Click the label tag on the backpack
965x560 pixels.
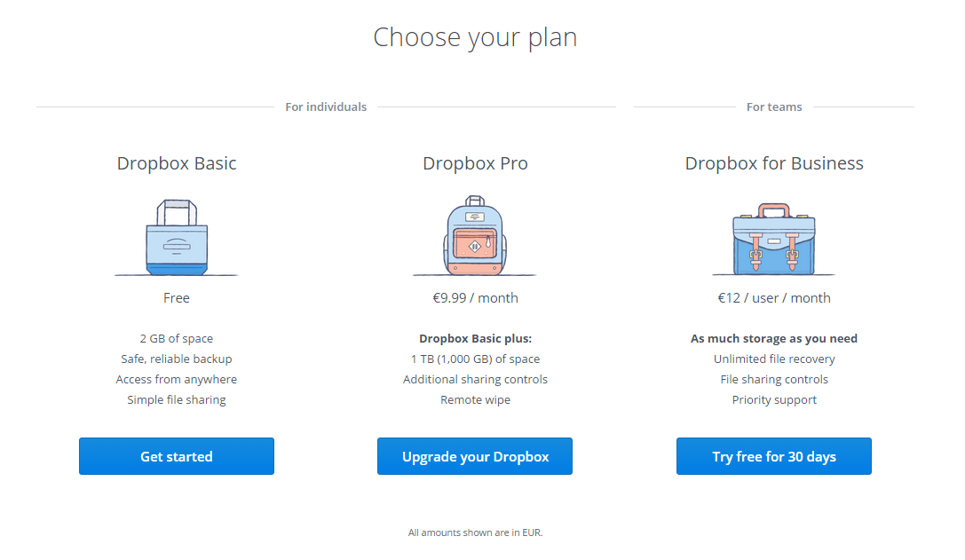(x=475, y=217)
